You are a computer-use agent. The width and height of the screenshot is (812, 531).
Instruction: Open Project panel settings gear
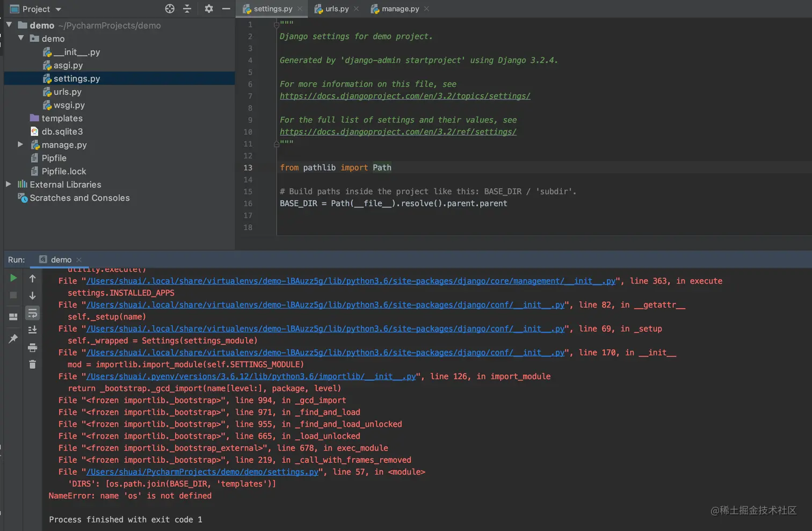click(x=209, y=9)
